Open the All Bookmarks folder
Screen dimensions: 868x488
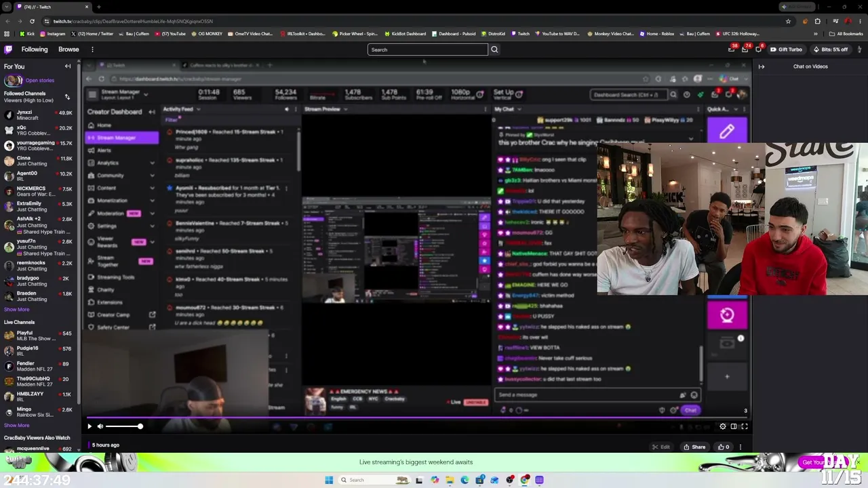click(846, 34)
